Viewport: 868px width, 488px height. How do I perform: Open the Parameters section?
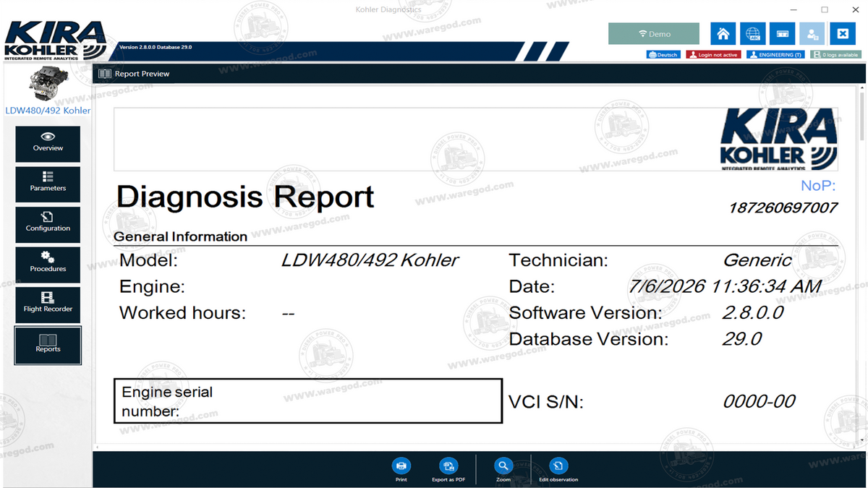point(48,184)
